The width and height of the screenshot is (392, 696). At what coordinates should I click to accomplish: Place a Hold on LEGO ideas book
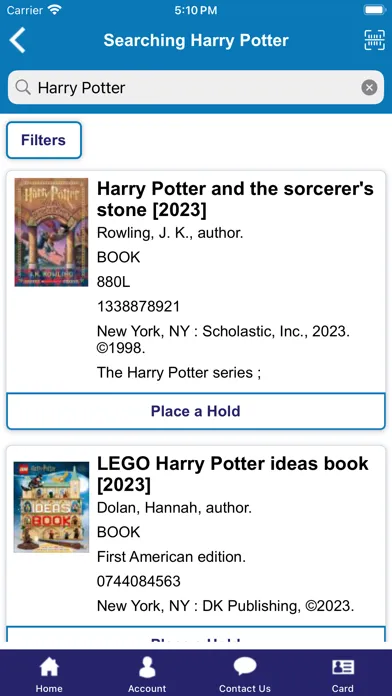[x=196, y=635]
